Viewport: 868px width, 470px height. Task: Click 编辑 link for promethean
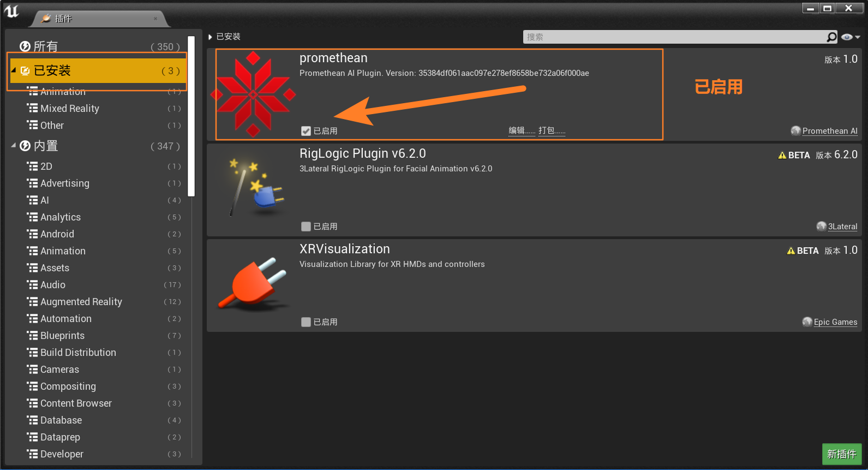coord(522,130)
